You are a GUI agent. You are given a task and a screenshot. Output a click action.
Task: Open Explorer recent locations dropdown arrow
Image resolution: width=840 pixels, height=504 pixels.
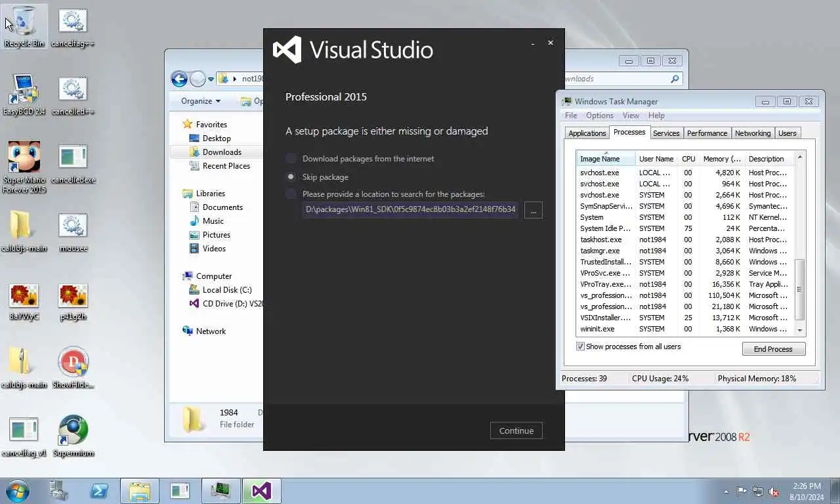(211, 79)
